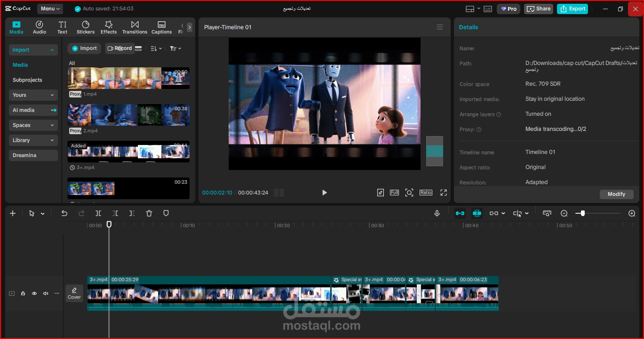
Task: Expand the AI media section
Action: [33, 110]
